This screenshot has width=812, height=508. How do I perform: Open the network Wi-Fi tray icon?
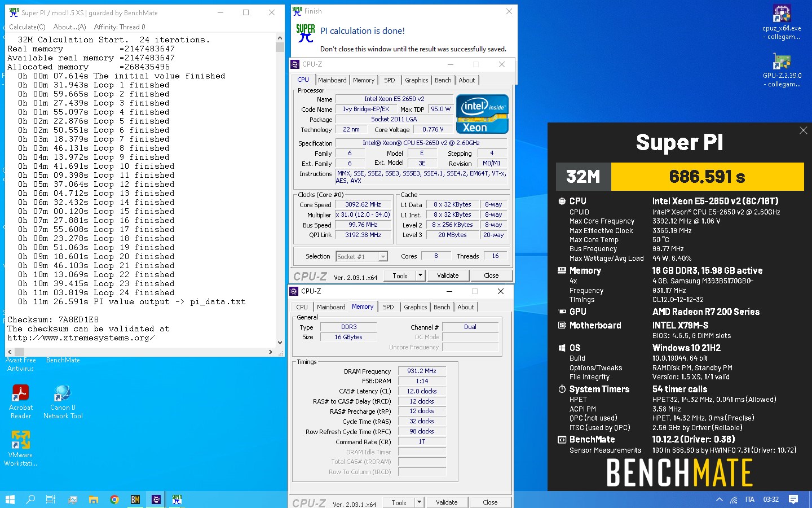tap(734, 500)
